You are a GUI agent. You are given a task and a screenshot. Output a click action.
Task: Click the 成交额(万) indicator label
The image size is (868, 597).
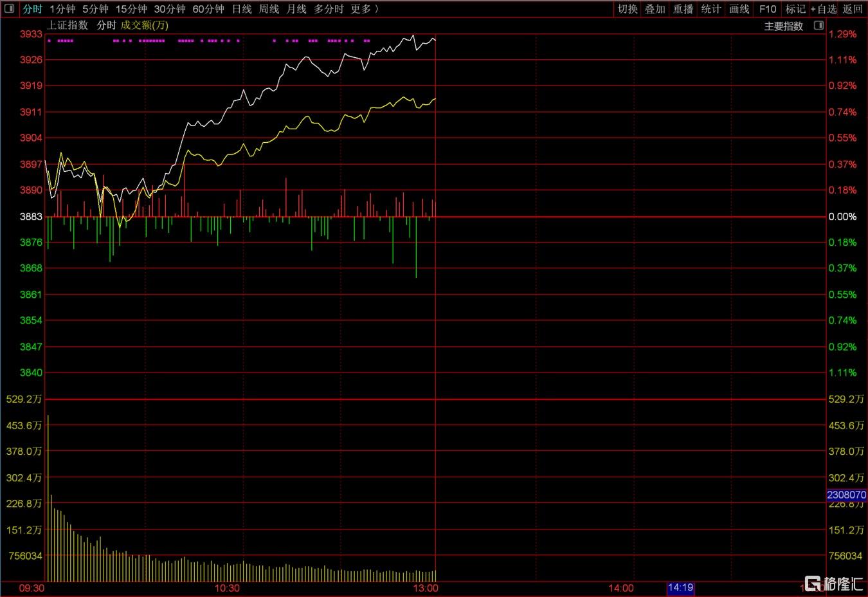pyautogui.click(x=145, y=25)
